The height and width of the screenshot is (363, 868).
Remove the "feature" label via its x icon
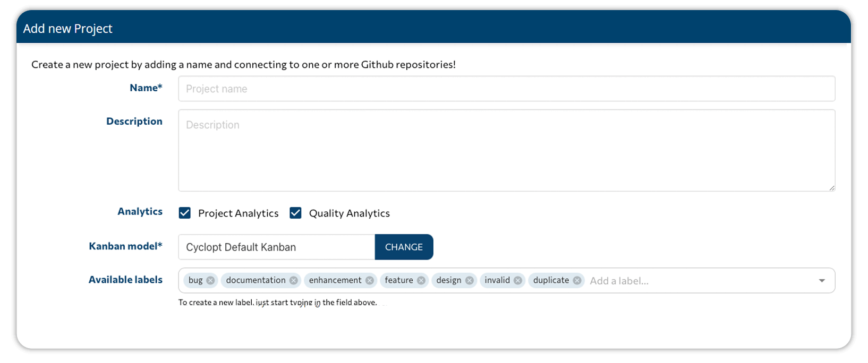(x=421, y=280)
